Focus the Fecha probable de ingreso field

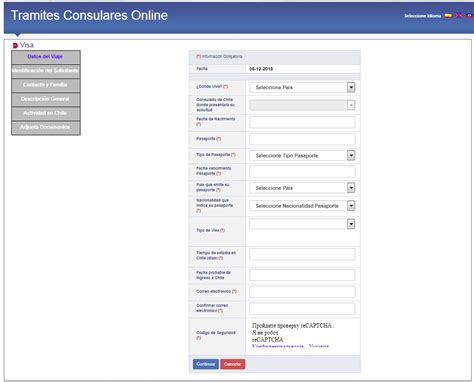(x=302, y=275)
